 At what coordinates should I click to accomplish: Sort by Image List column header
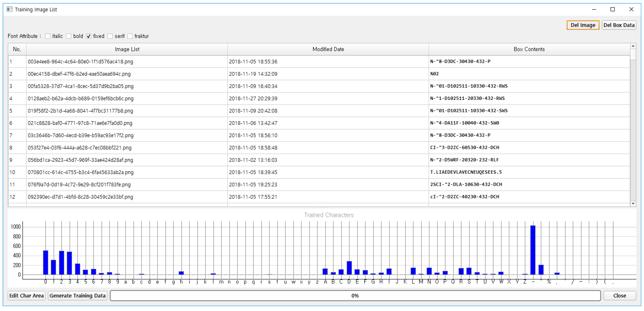pos(127,49)
